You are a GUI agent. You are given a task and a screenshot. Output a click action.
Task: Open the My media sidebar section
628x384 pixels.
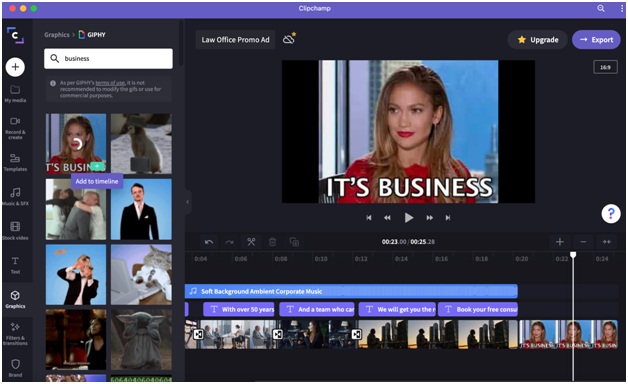15,94
